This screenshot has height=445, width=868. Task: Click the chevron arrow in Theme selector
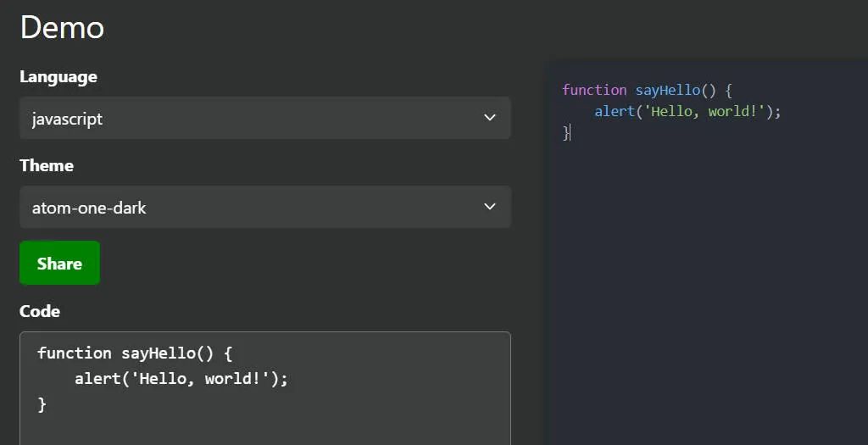pos(489,207)
